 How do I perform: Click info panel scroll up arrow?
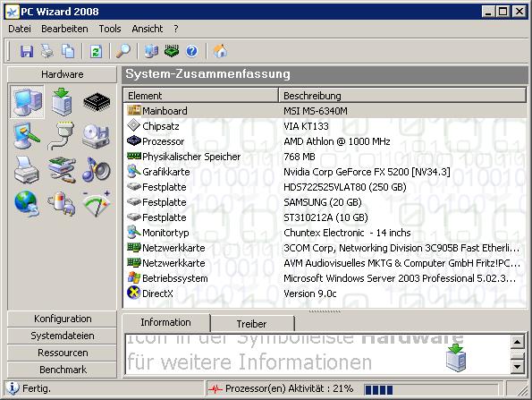coord(518,342)
